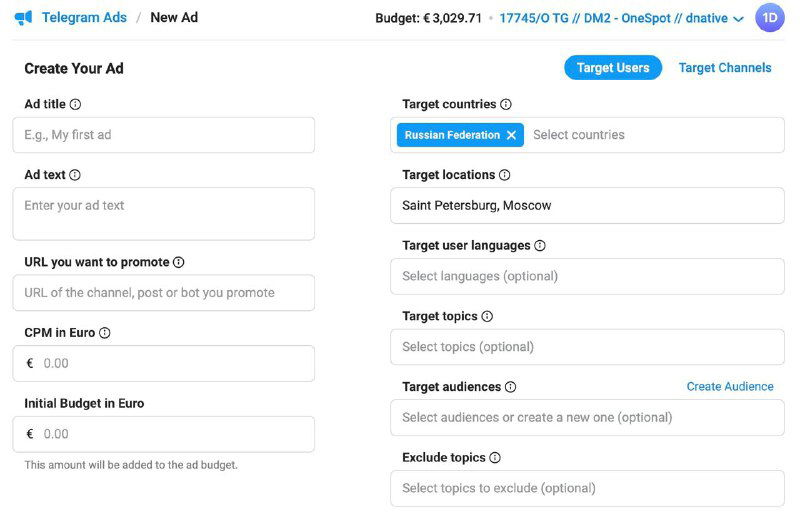Remove Russian Federation country tag
The height and width of the screenshot is (516, 800).
click(x=511, y=135)
